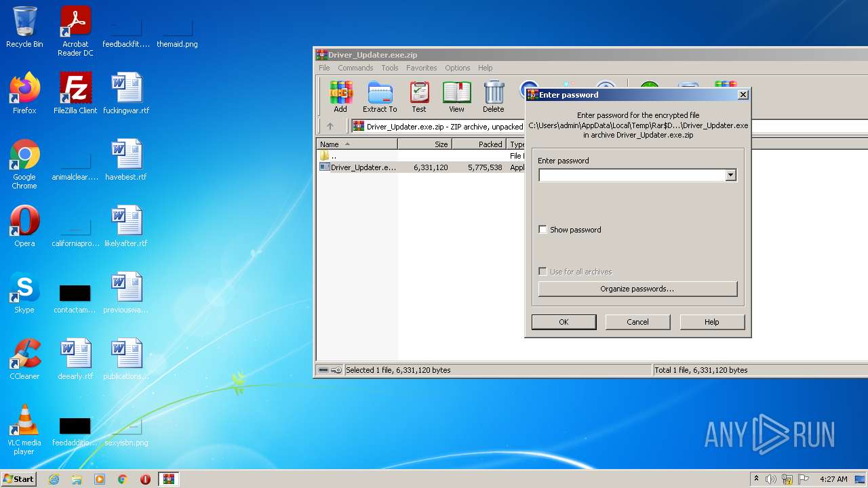Click the Delete trash can icon
Screen dimensions: 868x488
(493, 96)
